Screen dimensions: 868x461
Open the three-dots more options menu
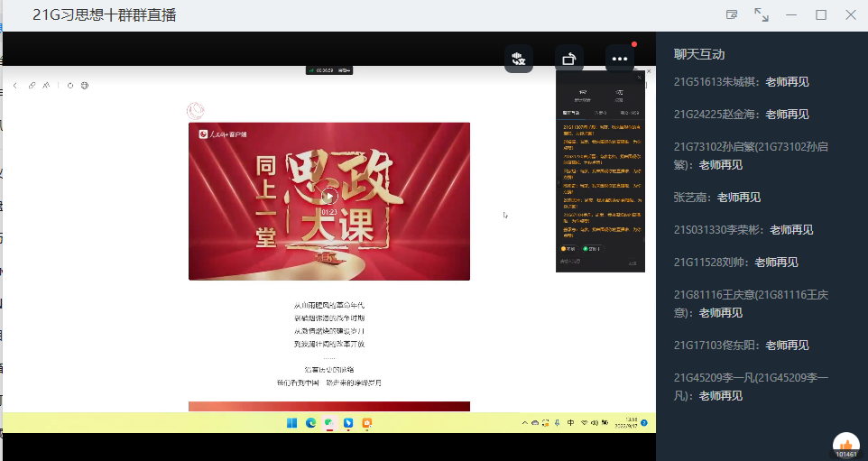619,60
